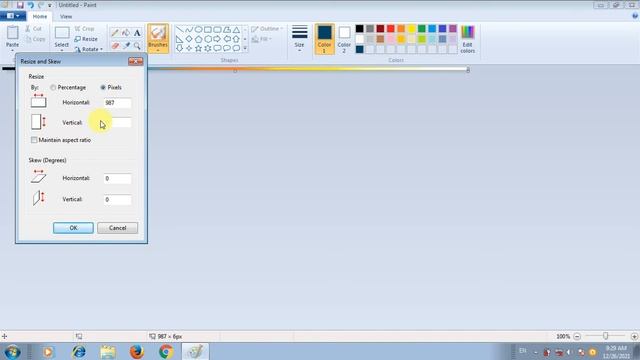Select the Pixels radio button

pyautogui.click(x=103, y=87)
